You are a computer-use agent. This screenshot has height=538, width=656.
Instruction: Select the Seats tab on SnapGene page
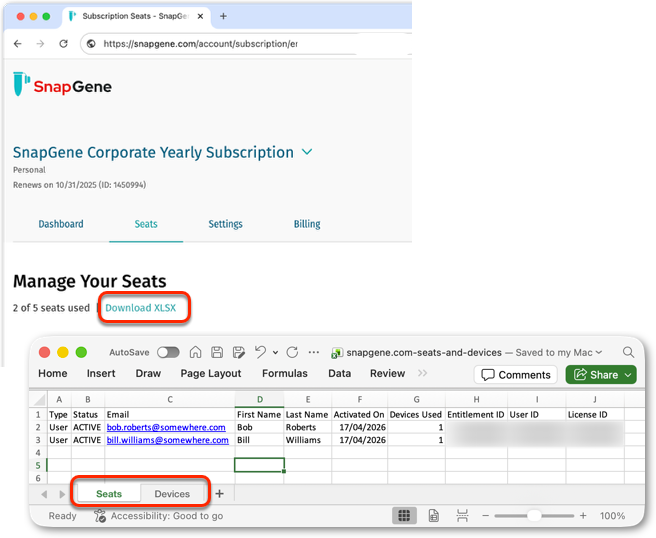tap(146, 224)
